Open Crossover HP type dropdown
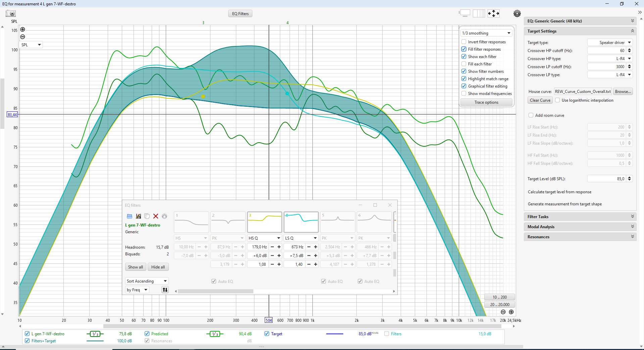Image resolution: width=644 pixels, height=350 pixels. (610, 58)
